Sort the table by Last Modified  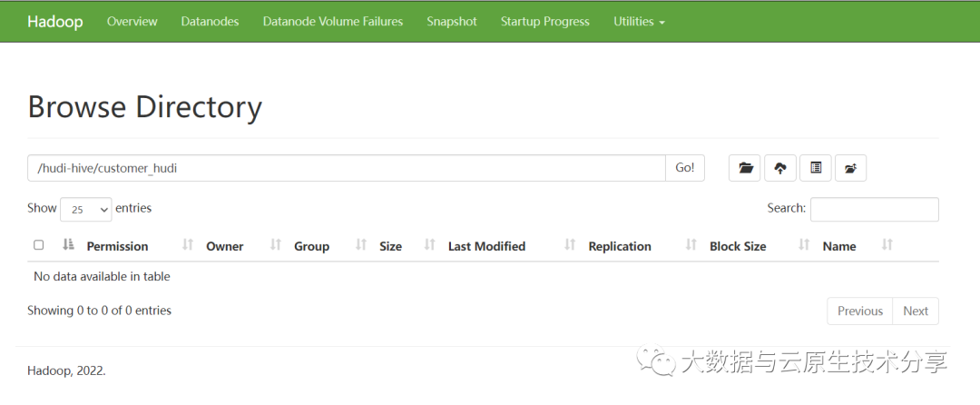point(486,246)
